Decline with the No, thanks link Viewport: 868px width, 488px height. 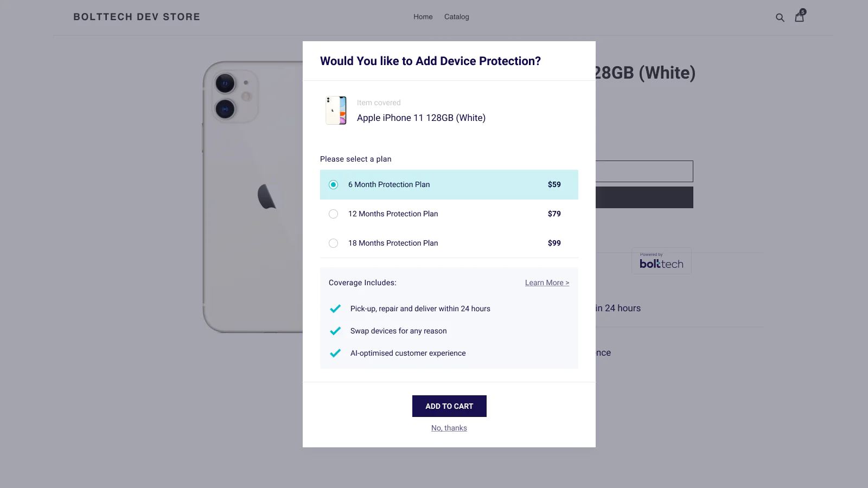click(x=449, y=428)
